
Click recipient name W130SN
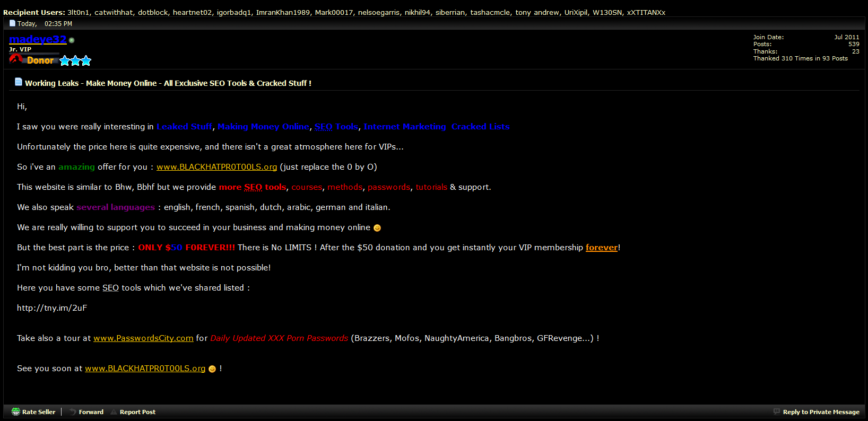[x=607, y=12]
